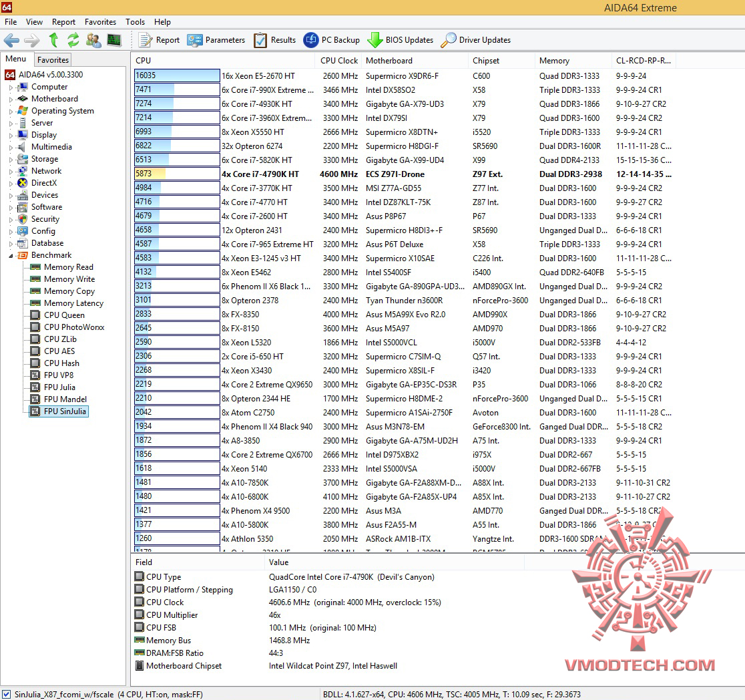Image resolution: width=745 pixels, height=700 pixels.
Task: Open the Memory Read benchmark
Action: 62,267
